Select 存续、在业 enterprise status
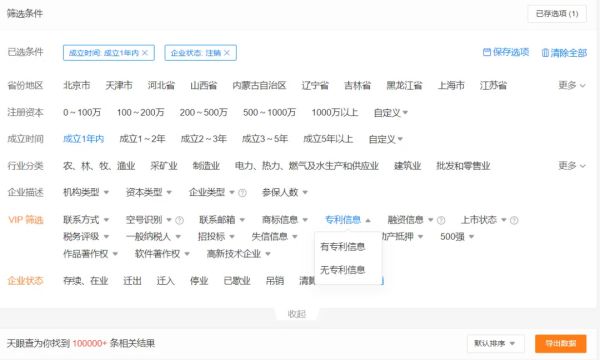 (86, 281)
